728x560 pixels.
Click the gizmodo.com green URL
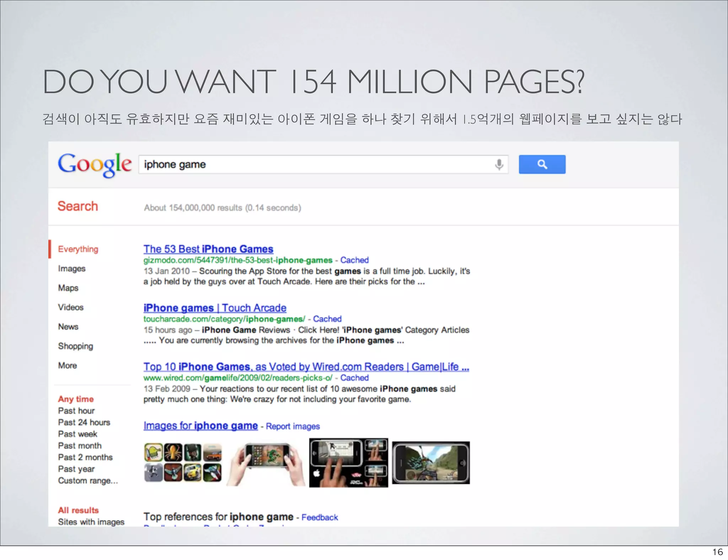coord(238,260)
